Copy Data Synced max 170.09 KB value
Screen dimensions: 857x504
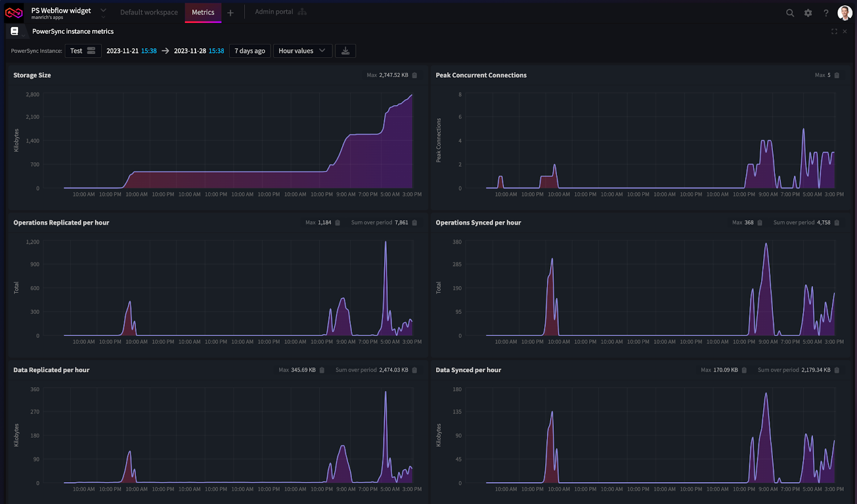(744, 370)
